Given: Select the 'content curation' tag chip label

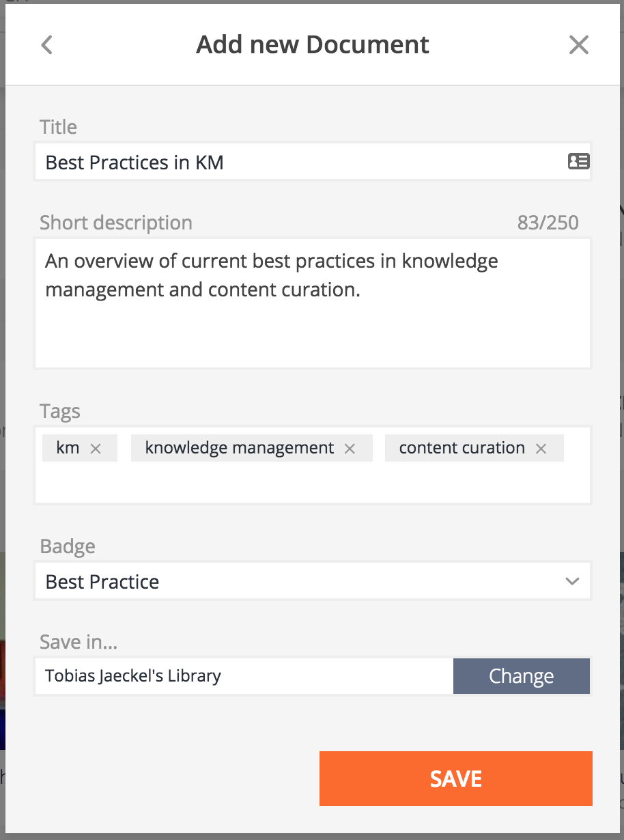Looking at the screenshot, I should (x=462, y=448).
